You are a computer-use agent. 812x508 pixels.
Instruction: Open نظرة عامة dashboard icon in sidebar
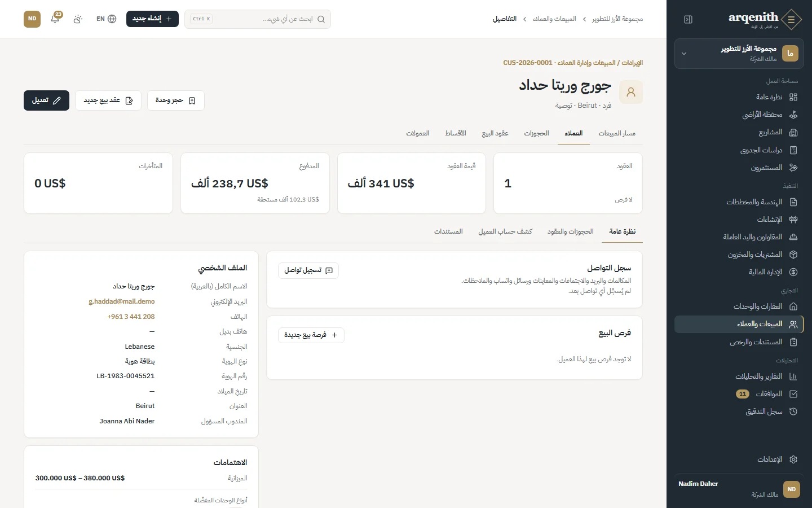pos(793,97)
